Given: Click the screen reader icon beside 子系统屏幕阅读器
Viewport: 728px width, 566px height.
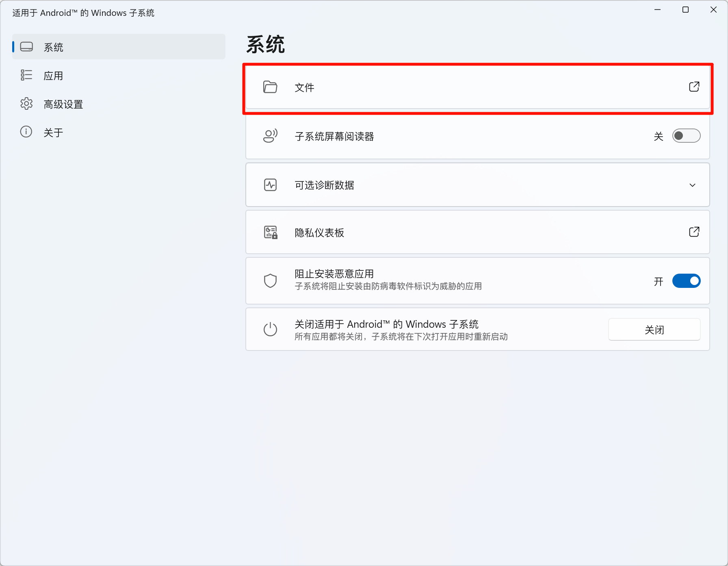Looking at the screenshot, I should pyautogui.click(x=270, y=136).
